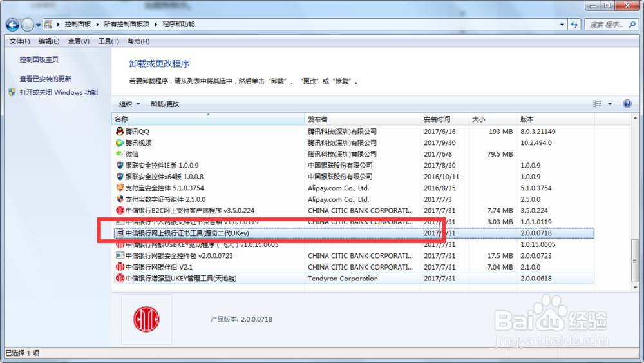
Task: Select the 腾讯QQ program name
Action: 137,132
